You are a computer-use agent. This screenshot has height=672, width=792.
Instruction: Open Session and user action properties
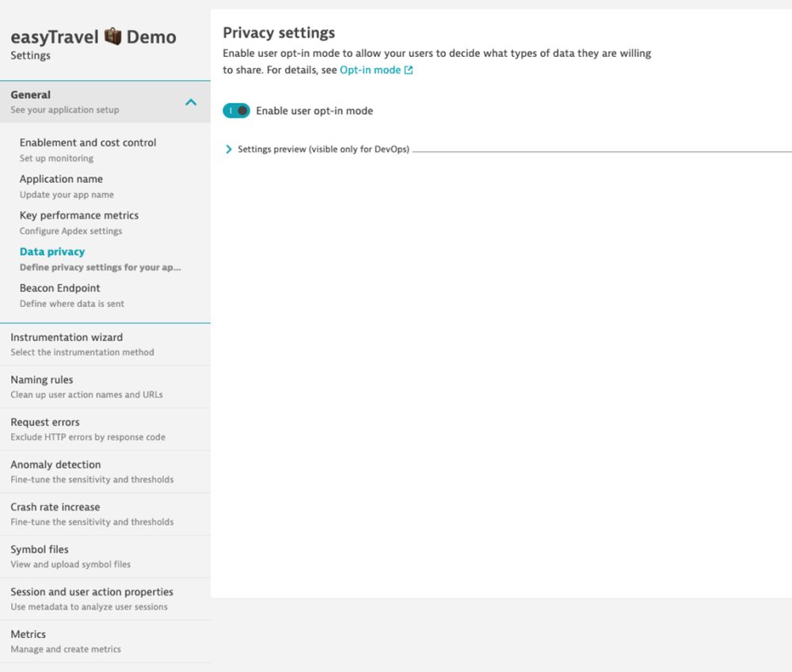coord(92,591)
